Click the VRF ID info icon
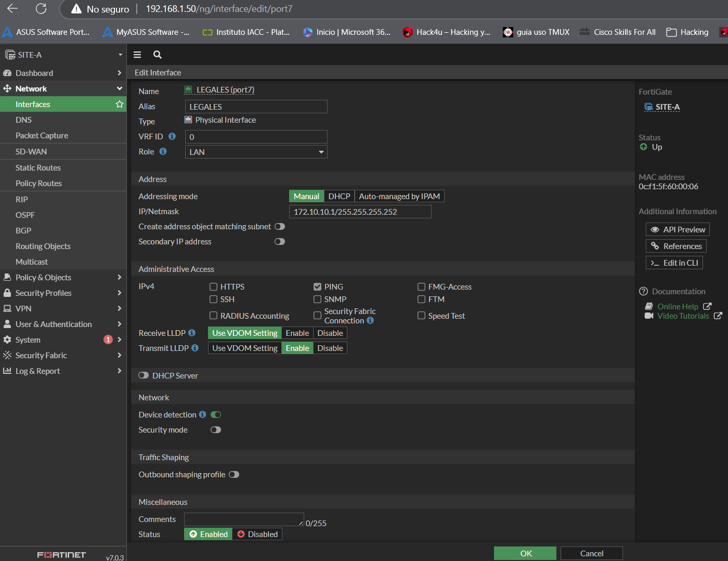This screenshot has width=728, height=561. (x=172, y=136)
